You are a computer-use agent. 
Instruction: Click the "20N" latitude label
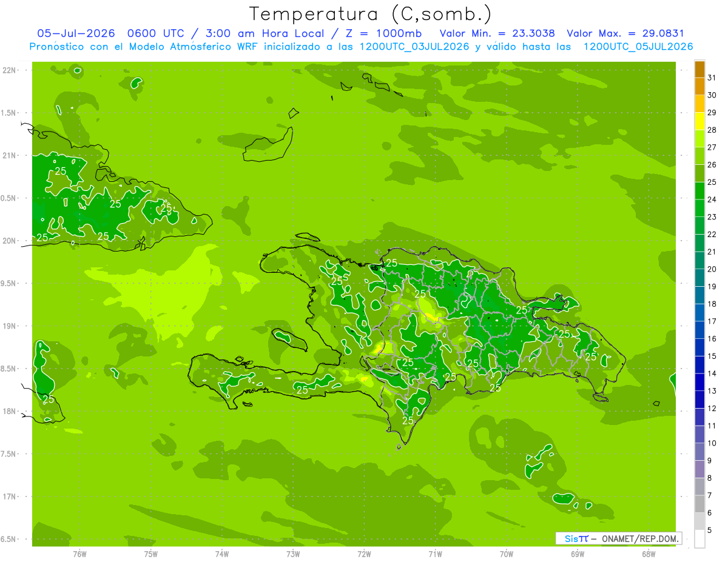(x=10, y=241)
